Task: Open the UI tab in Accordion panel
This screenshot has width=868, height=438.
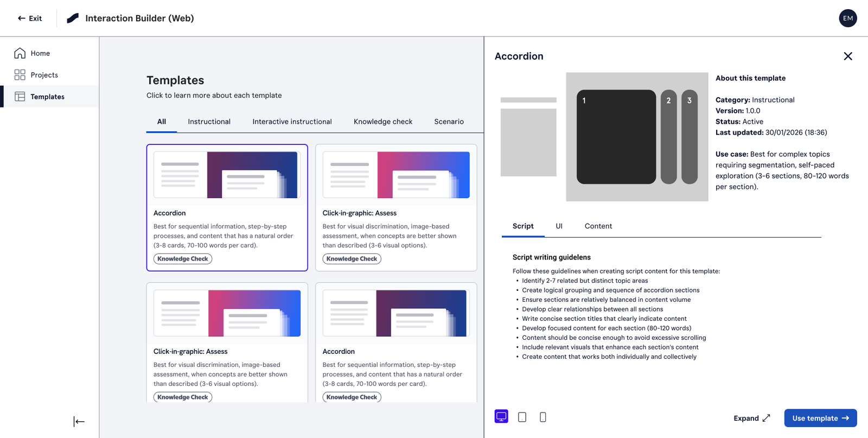Action: pos(559,226)
